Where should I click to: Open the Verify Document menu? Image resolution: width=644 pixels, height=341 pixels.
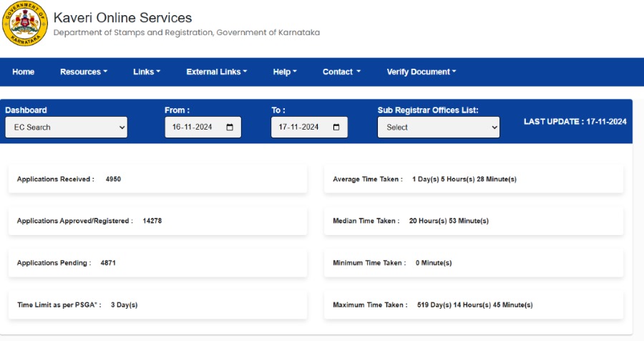(421, 72)
